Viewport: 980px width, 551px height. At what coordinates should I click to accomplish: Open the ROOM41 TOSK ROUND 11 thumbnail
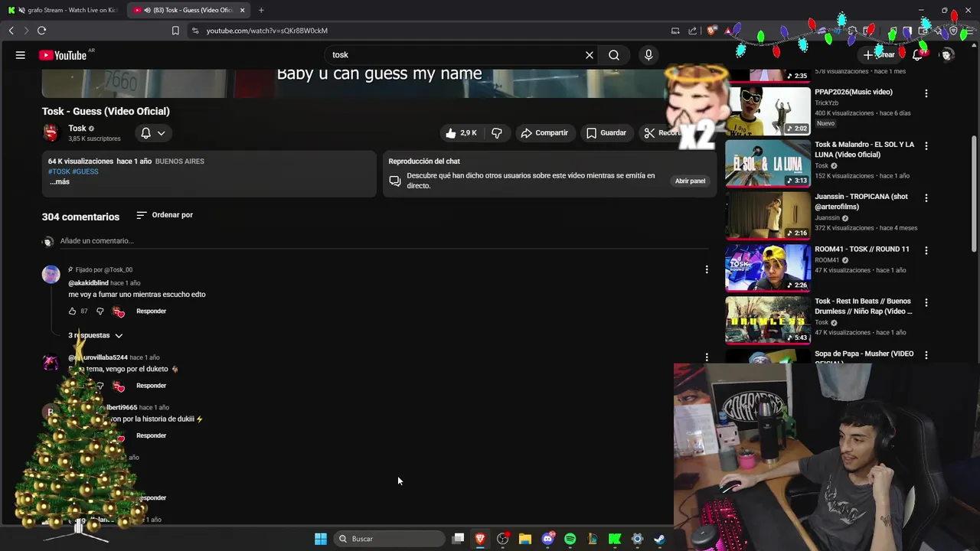pyautogui.click(x=768, y=268)
